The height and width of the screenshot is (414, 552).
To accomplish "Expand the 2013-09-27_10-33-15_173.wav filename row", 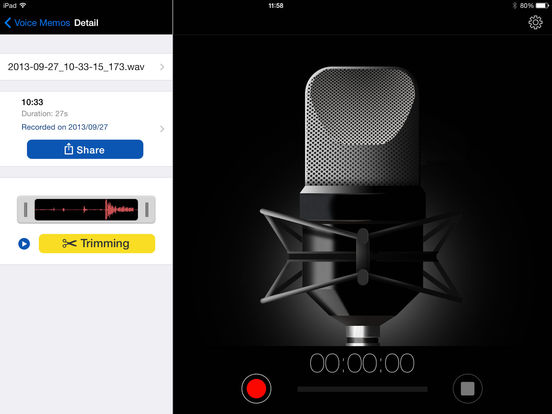I will click(86, 67).
